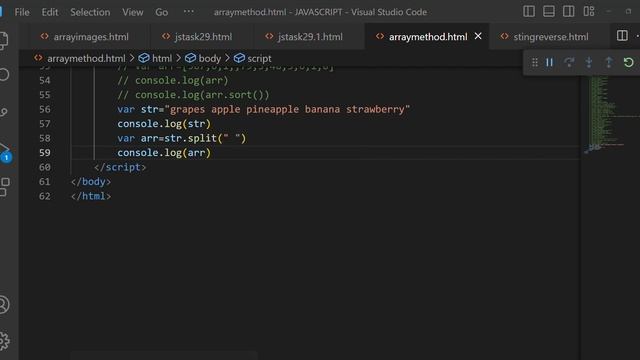Image resolution: width=640 pixels, height=360 pixels.
Task: Click the grapes apple string literal
Action: click(287, 109)
